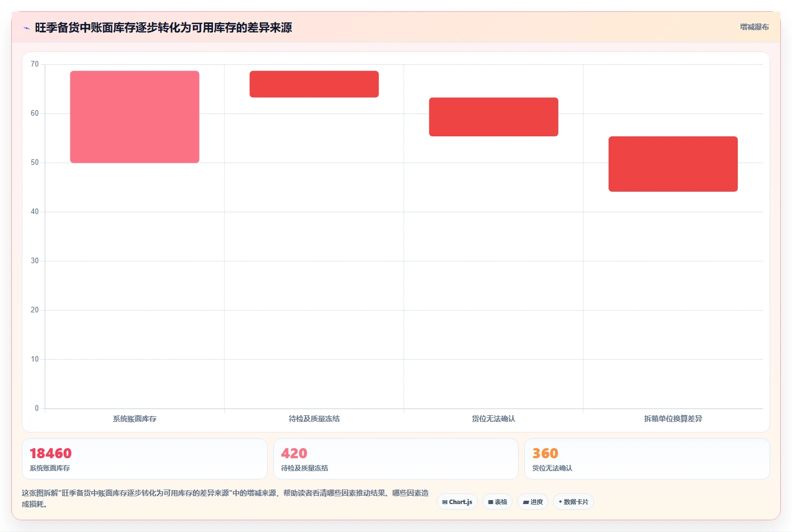Click the 拆箱单位换算差异 x-axis label

point(673,419)
